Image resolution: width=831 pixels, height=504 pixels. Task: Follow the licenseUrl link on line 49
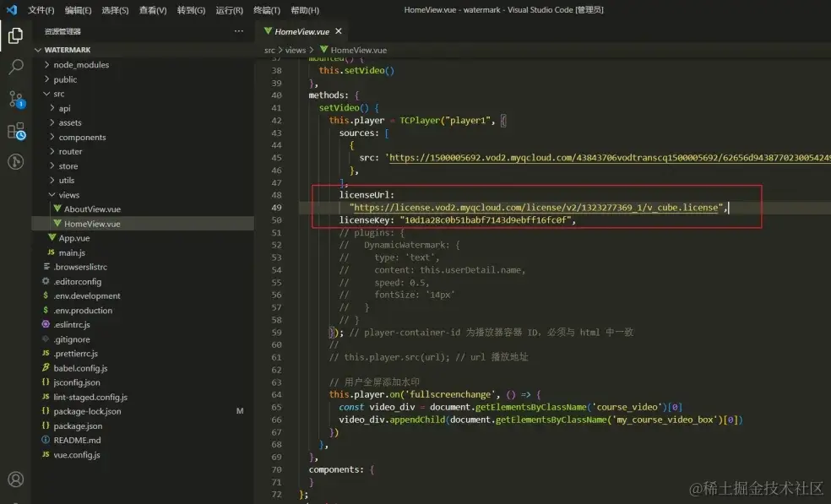point(535,208)
